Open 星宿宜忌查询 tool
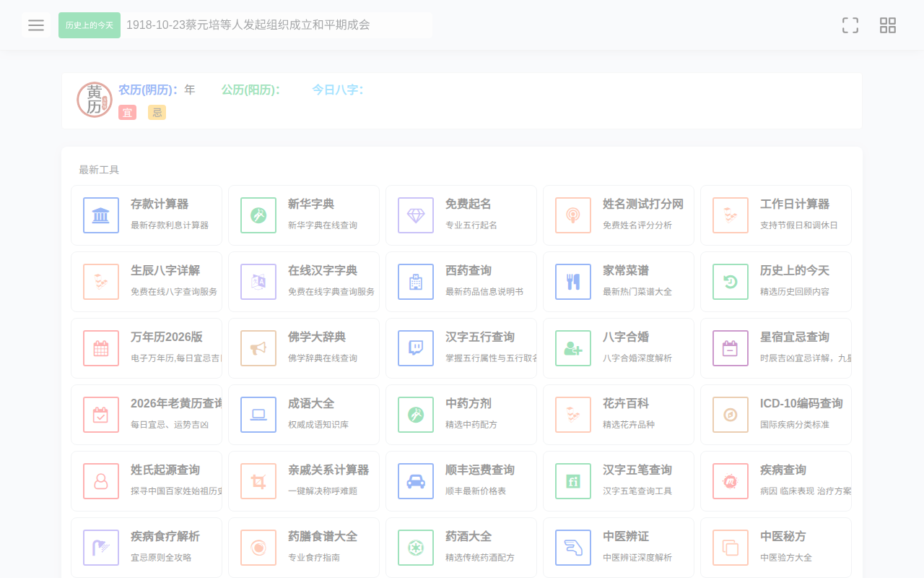Viewport: 924px width, 578px height. (x=776, y=348)
